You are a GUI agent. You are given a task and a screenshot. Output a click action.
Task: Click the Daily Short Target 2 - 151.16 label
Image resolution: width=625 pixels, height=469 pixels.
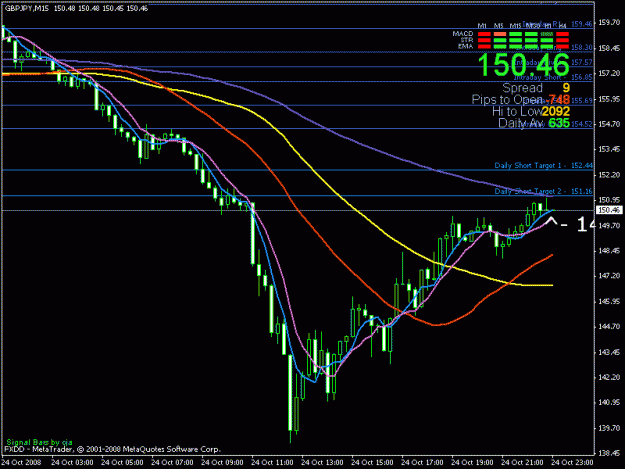pos(544,191)
